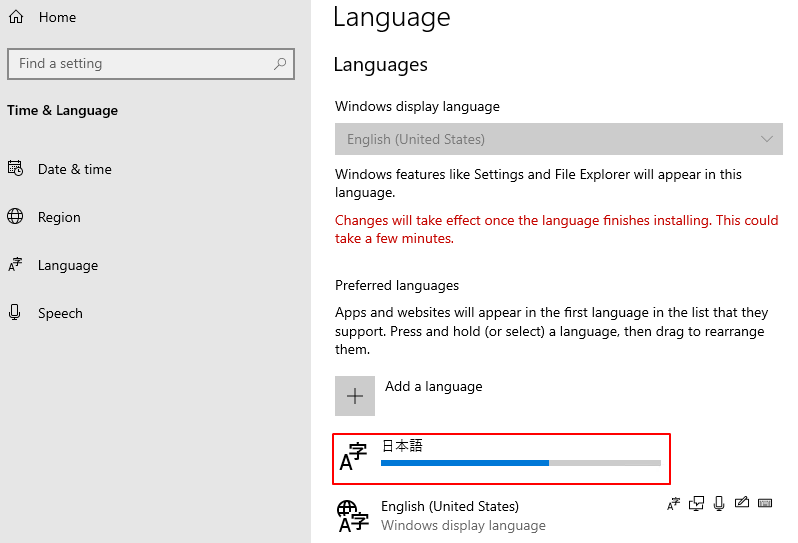This screenshot has width=798, height=543.
Task: Click the search magnifier icon
Action: coord(281,63)
